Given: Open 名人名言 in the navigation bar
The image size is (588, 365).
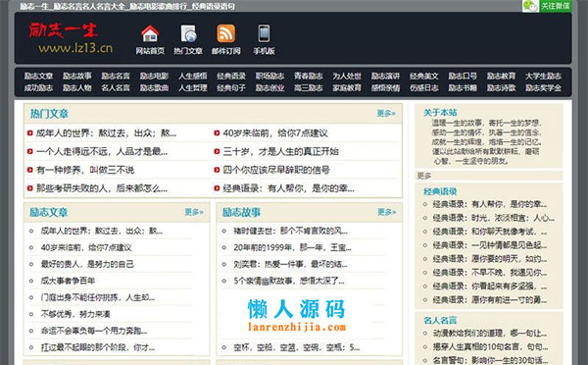Looking at the screenshot, I should [x=116, y=88].
